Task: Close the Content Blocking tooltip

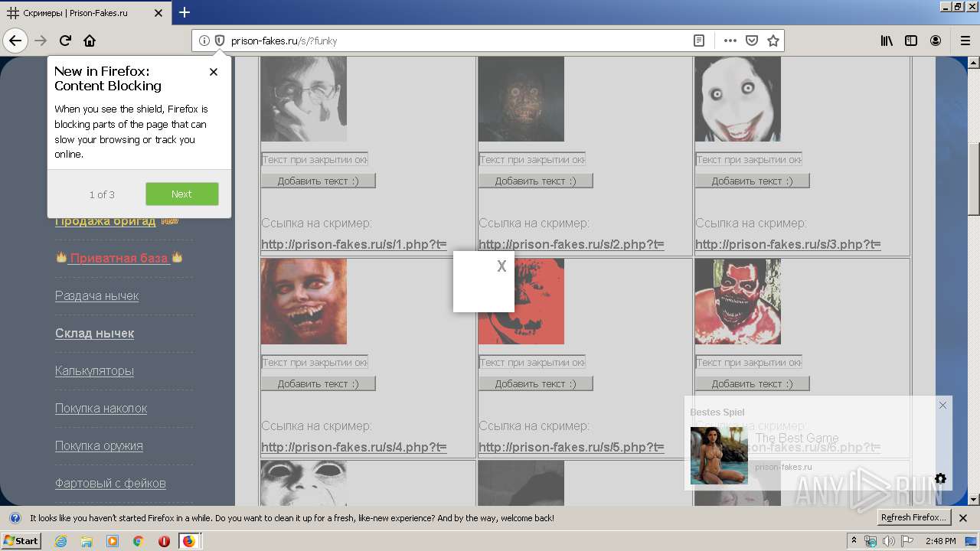Action: point(214,72)
